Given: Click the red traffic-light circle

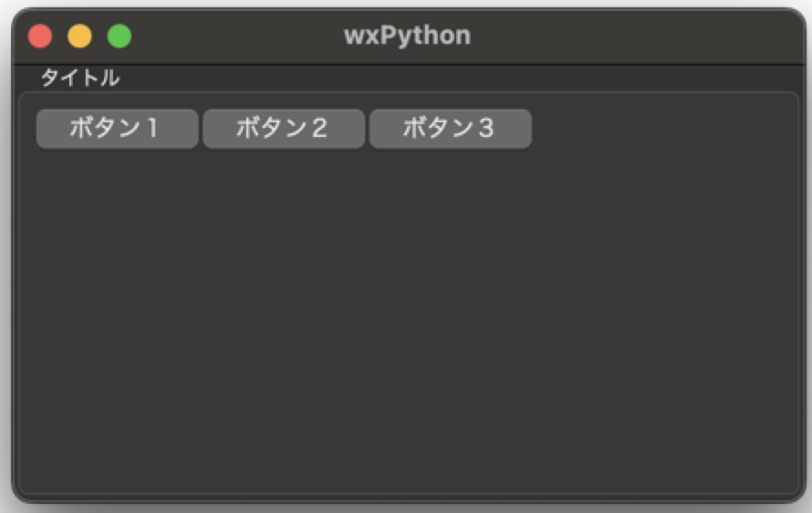Looking at the screenshot, I should point(40,37).
